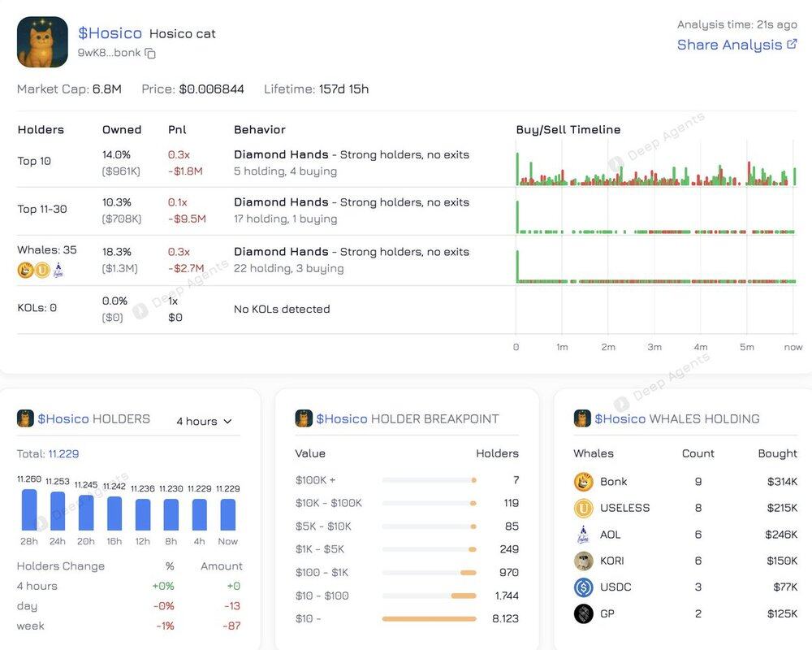812x650 pixels.
Task: Select the Now holders bar
Action: pyautogui.click(x=228, y=514)
